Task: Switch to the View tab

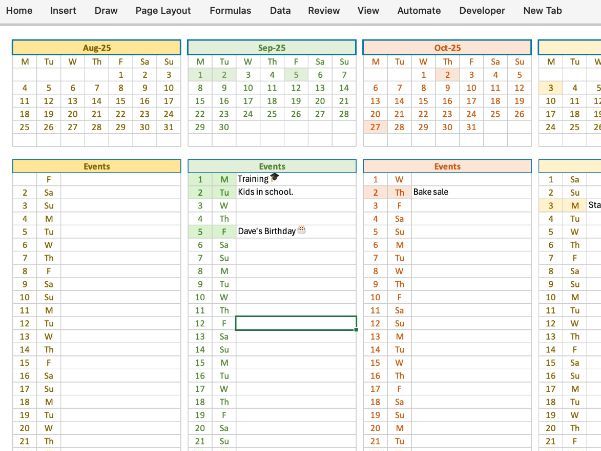Action: tap(368, 11)
